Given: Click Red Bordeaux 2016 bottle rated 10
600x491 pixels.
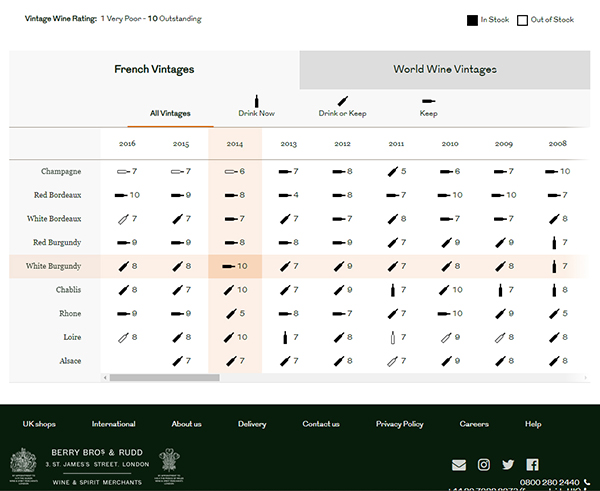Looking at the screenshot, I should 122,195.
